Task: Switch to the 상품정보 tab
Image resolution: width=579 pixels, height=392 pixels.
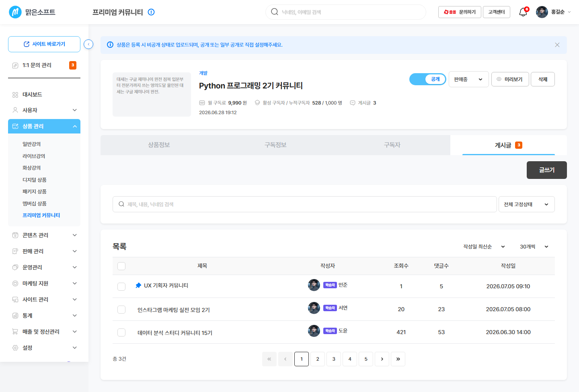Action: [159, 145]
